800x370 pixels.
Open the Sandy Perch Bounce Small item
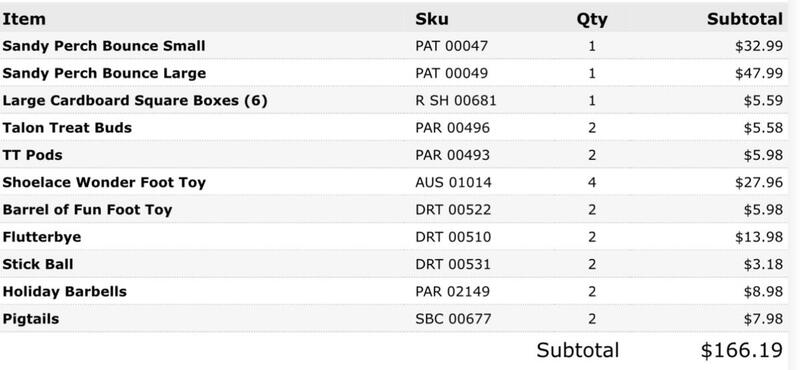[x=104, y=46]
